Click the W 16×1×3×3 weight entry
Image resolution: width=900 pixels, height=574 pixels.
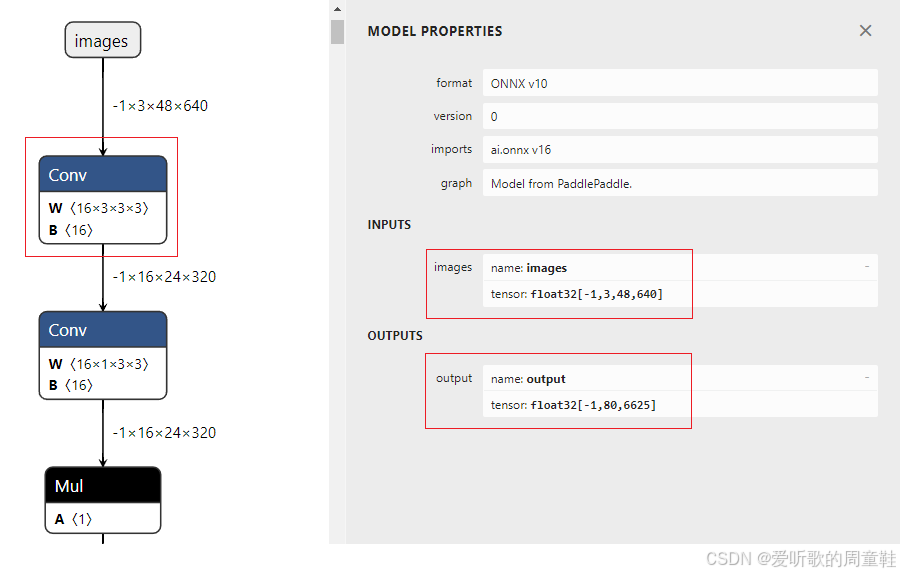coord(99,364)
